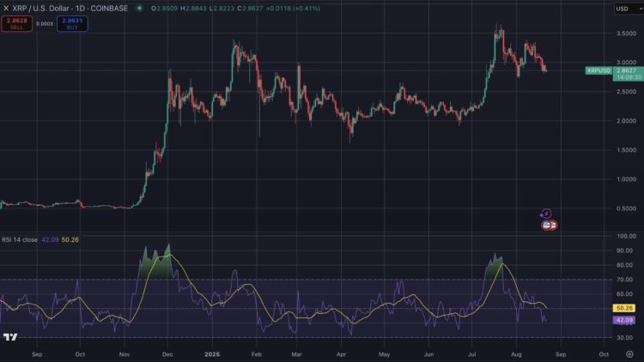Click the 2025 label on time axis
The width and height of the screenshot is (644, 362).
[x=212, y=354]
